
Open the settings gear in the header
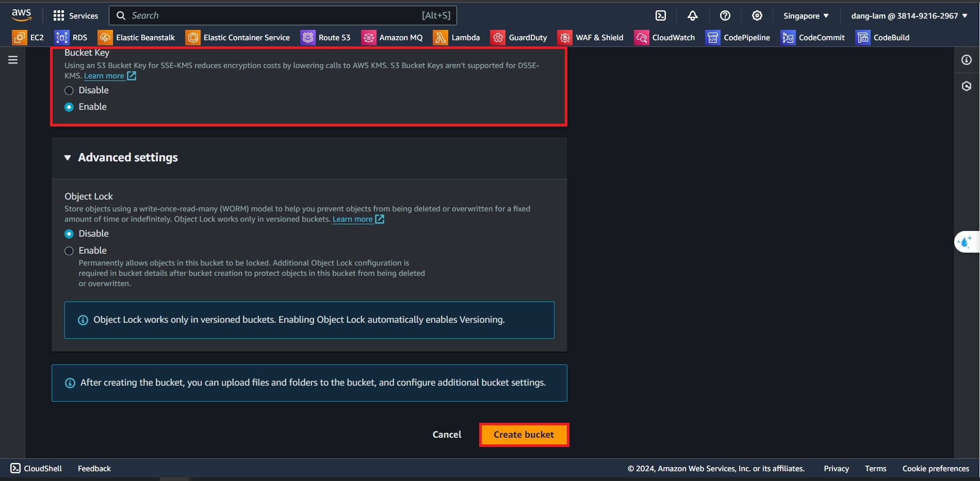(757, 15)
